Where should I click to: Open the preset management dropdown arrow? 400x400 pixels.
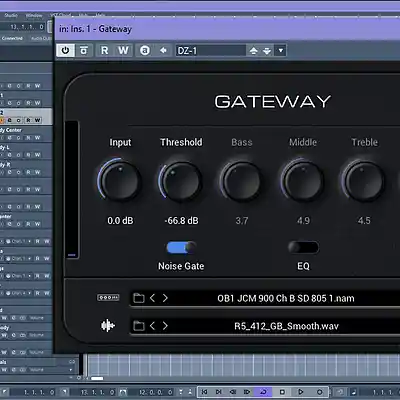pyautogui.click(x=281, y=51)
